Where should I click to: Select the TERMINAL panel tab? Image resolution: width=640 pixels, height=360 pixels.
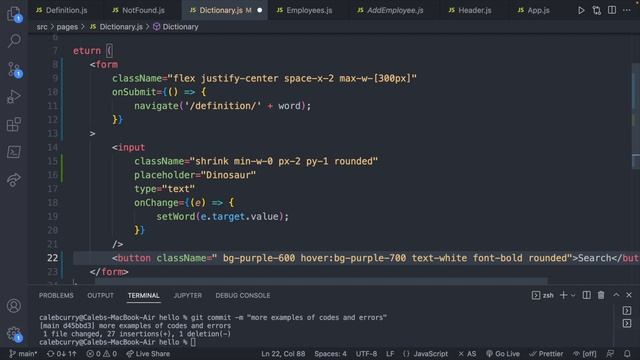point(143,295)
